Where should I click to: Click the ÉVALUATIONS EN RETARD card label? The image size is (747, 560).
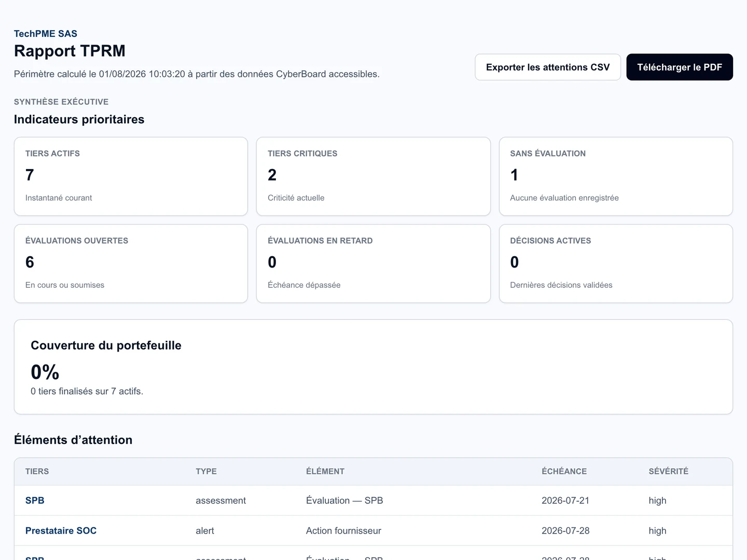320,241
